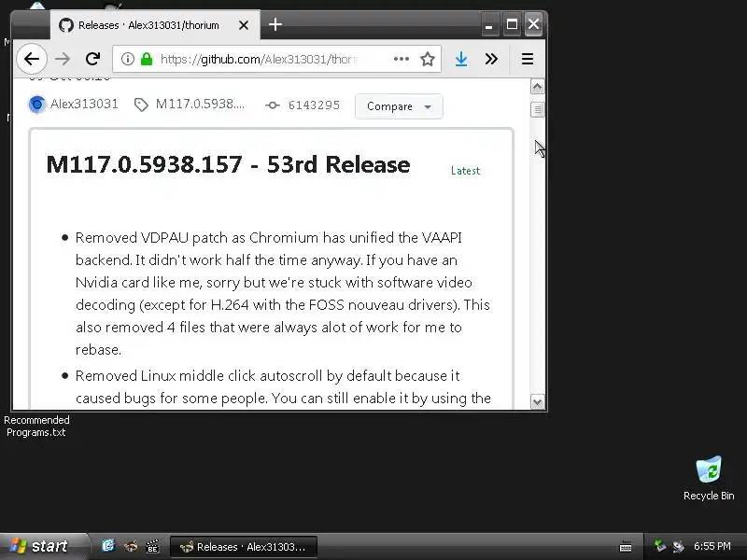The height and width of the screenshot is (560, 747).
Task: Click the vertical scrollbar thumb
Action: pos(537,109)
